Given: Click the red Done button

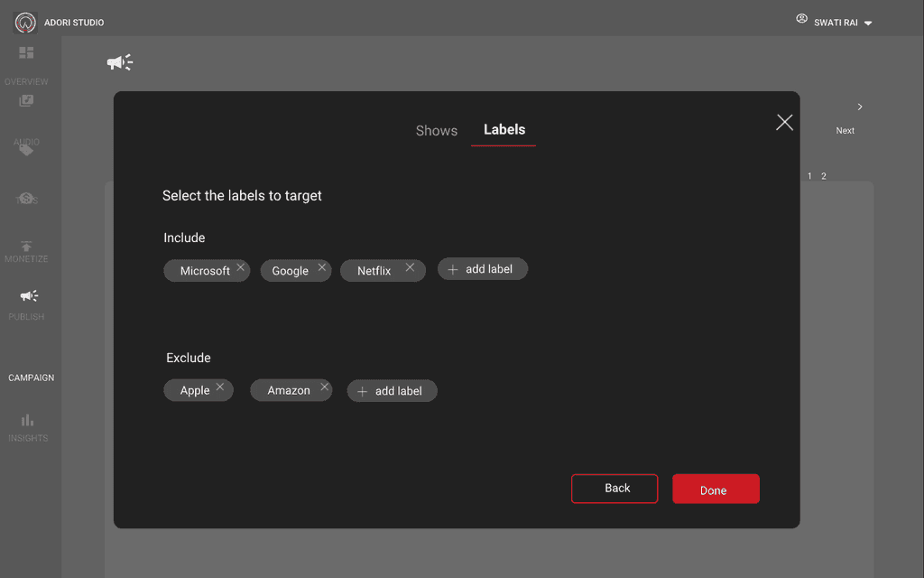Looking at the screenshot, I should tap(716, 489).
